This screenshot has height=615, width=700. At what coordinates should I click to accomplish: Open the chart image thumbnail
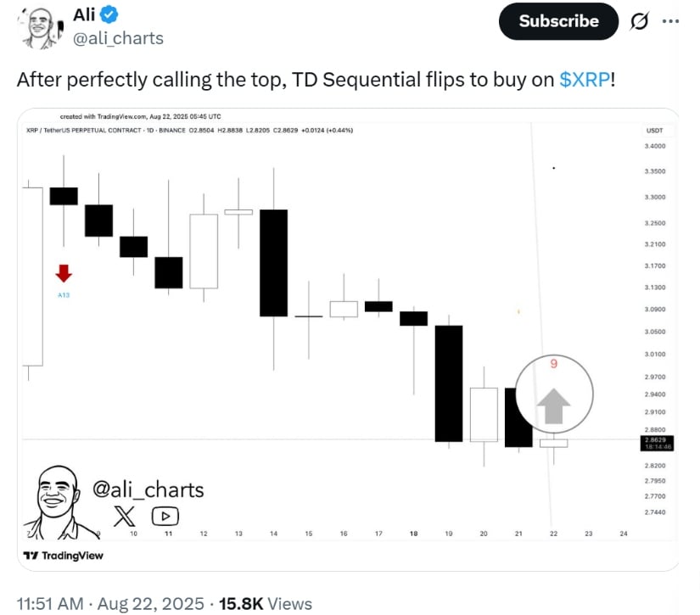pos(348,339)
